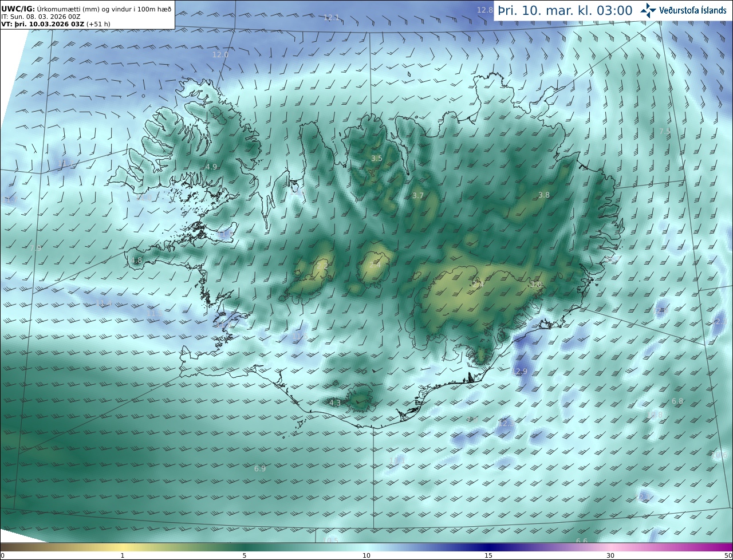Click the 12.0 value label on the map
This screenshot has width=733, height=560.
tap(220, 55)
